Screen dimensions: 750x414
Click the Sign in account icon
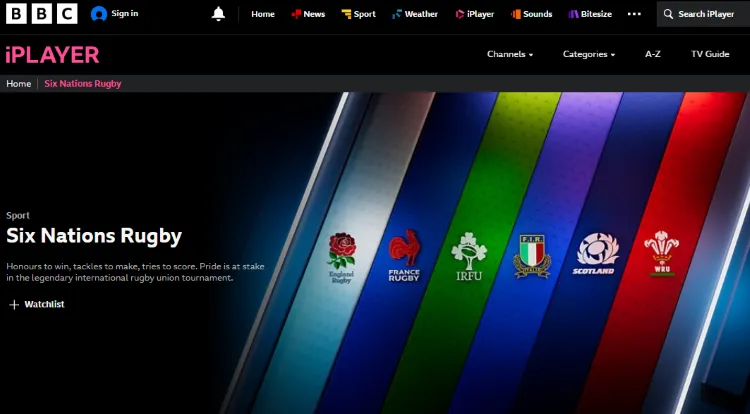coord(99,14)
